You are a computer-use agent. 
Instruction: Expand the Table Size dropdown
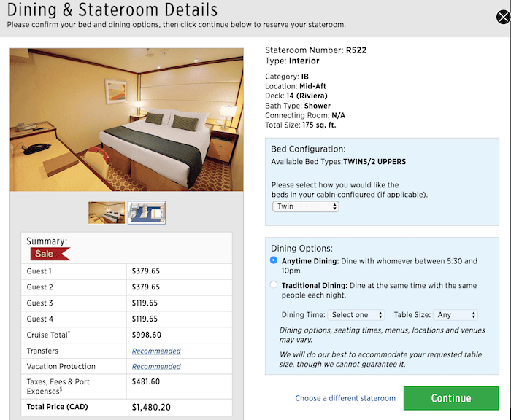[456, 315]
